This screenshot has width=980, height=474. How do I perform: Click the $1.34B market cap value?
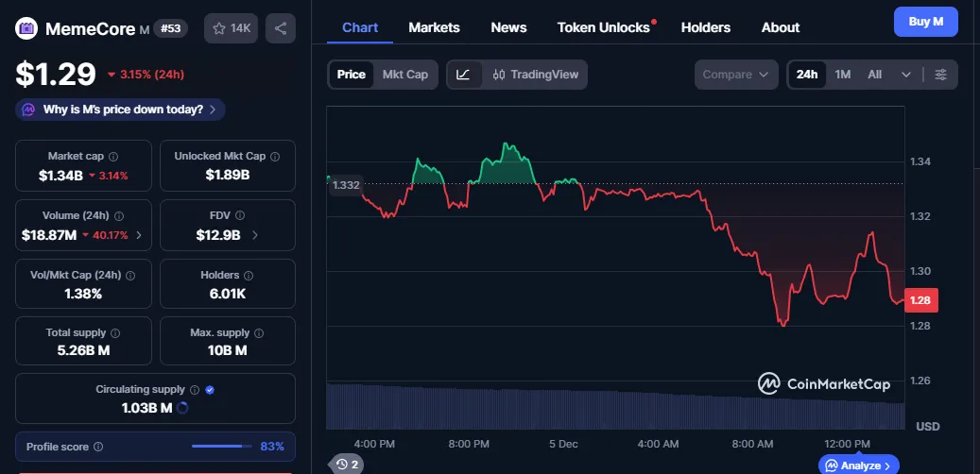[60, 176]
